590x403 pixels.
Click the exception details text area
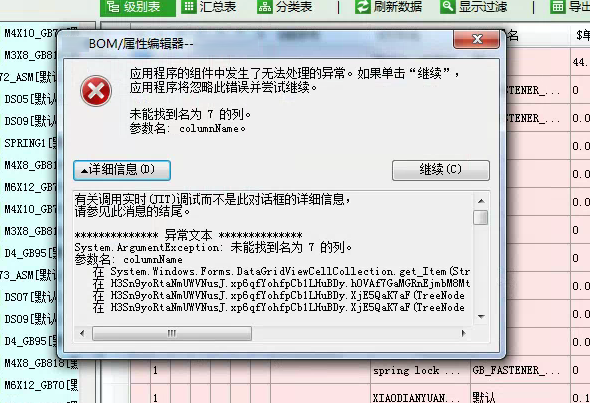(x=272, y=257)
